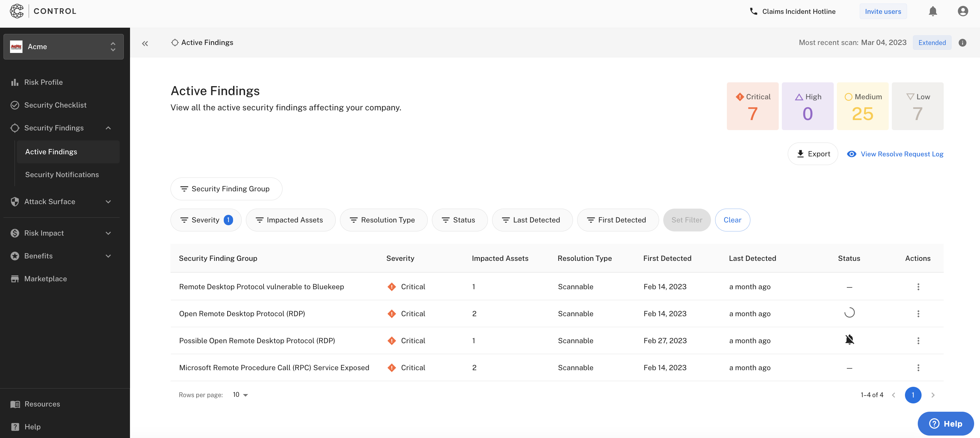Open the Last Detected filter dropdown

tap(532, 220)
